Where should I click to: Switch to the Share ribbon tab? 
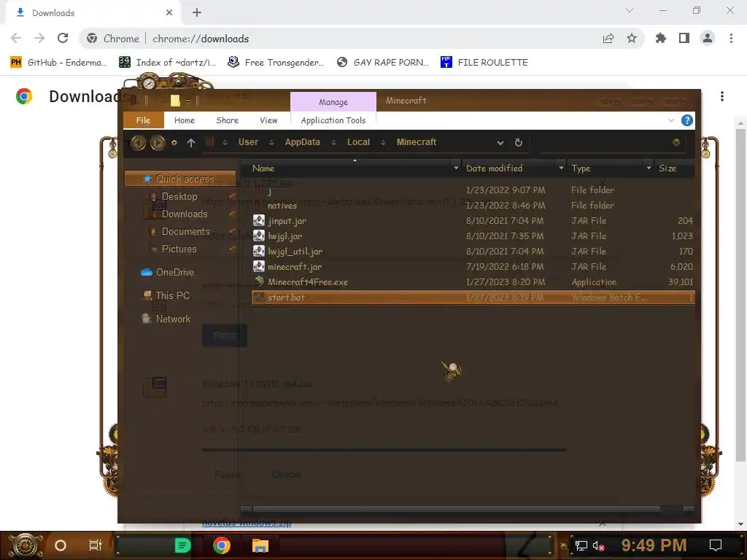coord(228,120)
